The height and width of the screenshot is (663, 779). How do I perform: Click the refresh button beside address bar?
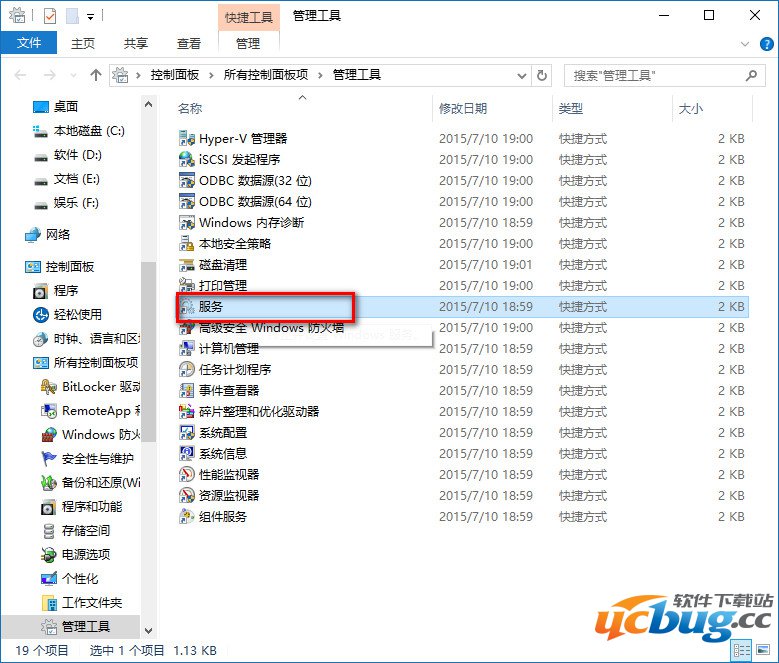point(542,75)
